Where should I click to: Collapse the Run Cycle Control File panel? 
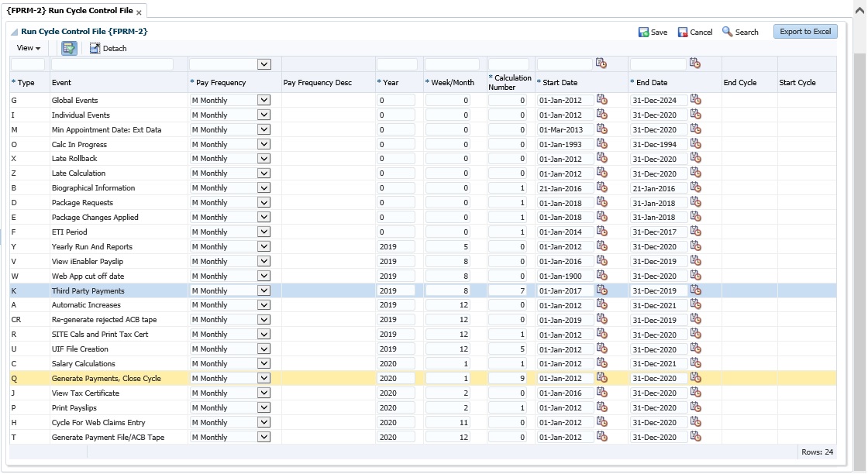pos(14,33)
